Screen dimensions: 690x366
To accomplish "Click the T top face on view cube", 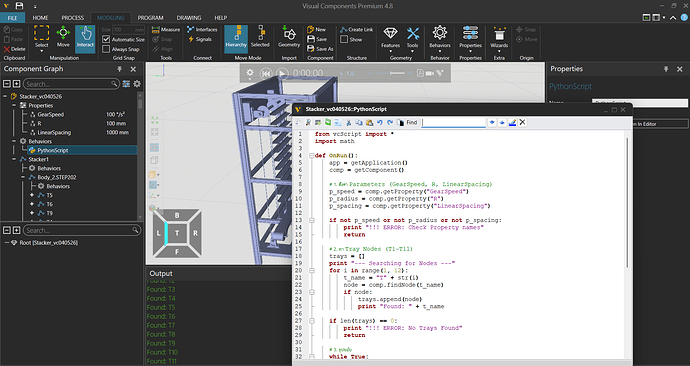I will 177,233.
